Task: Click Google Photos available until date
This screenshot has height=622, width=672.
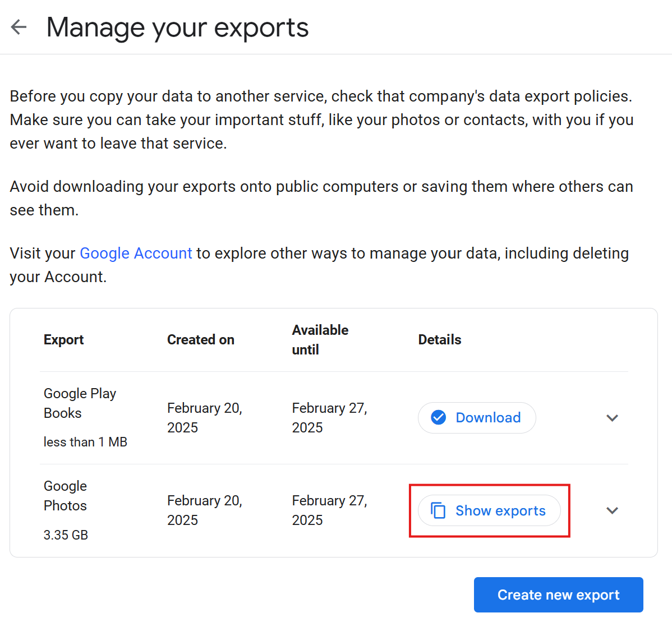Action: (x=330, y=510)
